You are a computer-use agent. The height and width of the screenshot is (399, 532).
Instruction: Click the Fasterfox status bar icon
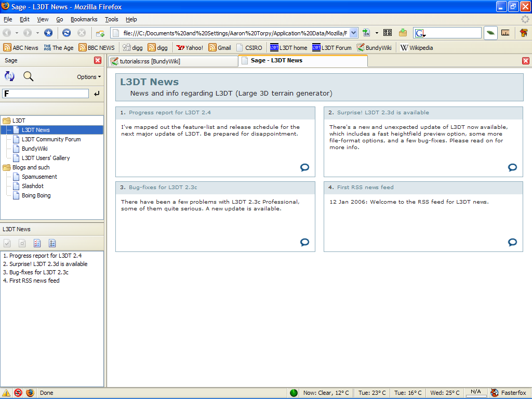tap(495, 393)
